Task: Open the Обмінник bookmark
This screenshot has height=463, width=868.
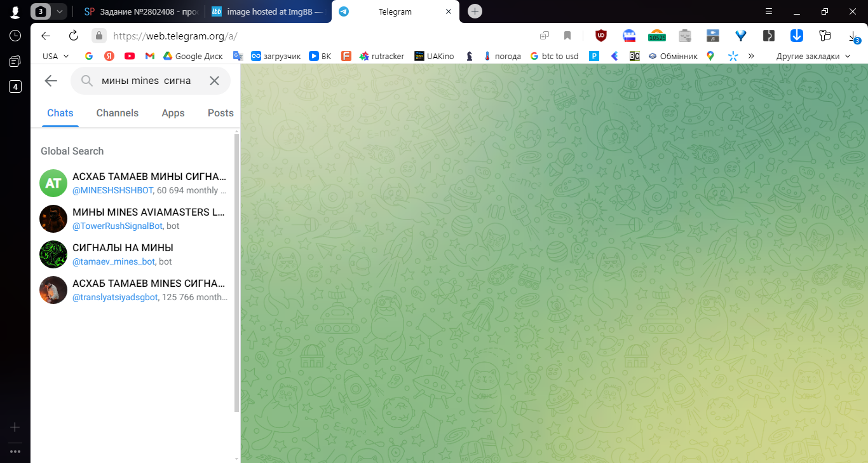Action: (x=672, y=56)
